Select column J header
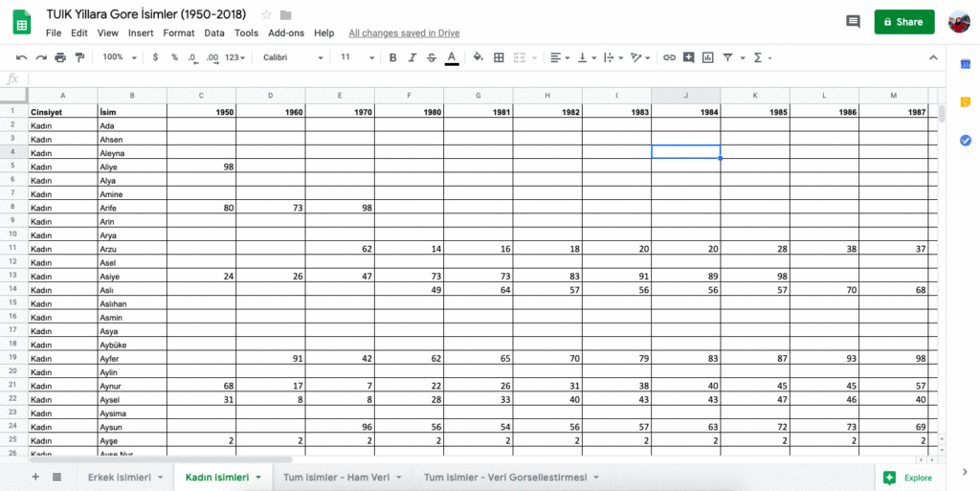The width and height of the screenshot is (980, 491). tap(685, 96)
